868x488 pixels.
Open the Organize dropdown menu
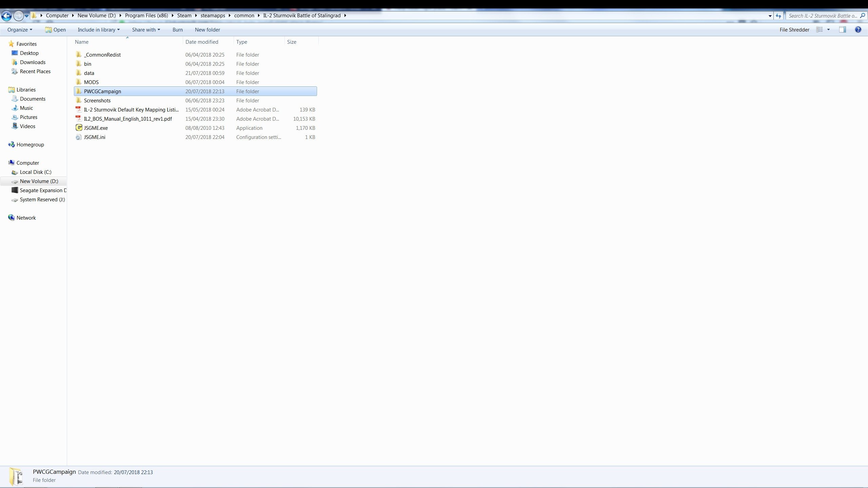coord(20,29)
